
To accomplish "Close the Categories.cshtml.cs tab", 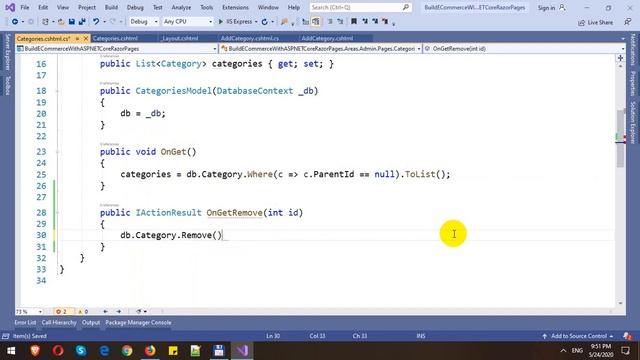I will [x=86, y=38].
